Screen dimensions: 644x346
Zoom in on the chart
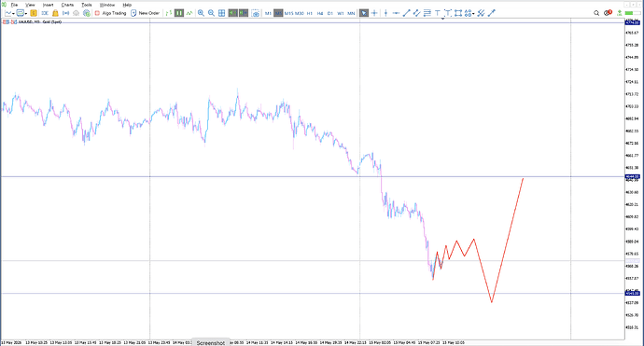[x=201, y=13]
